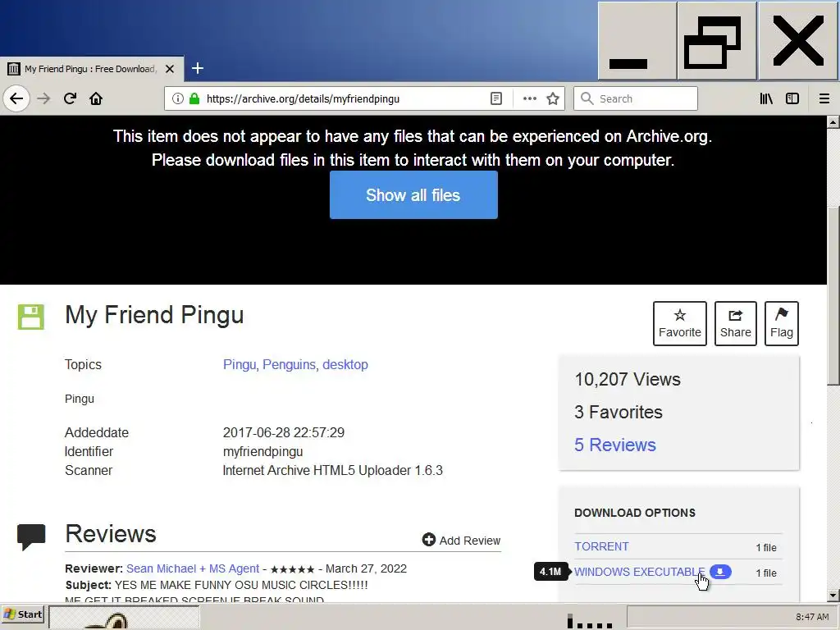Click the 3 Favorites text
Image resolution: width=840 pixels, height=630 pixels.
point(619,412)
